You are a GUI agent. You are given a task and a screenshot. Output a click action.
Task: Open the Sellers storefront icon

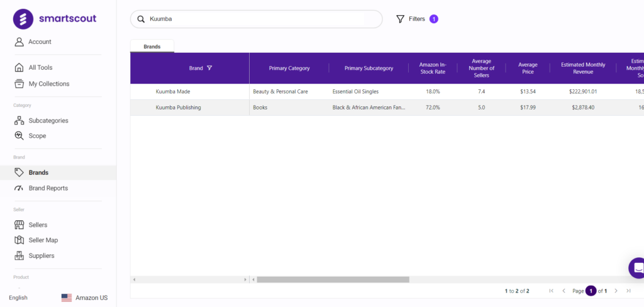(19, 225)
